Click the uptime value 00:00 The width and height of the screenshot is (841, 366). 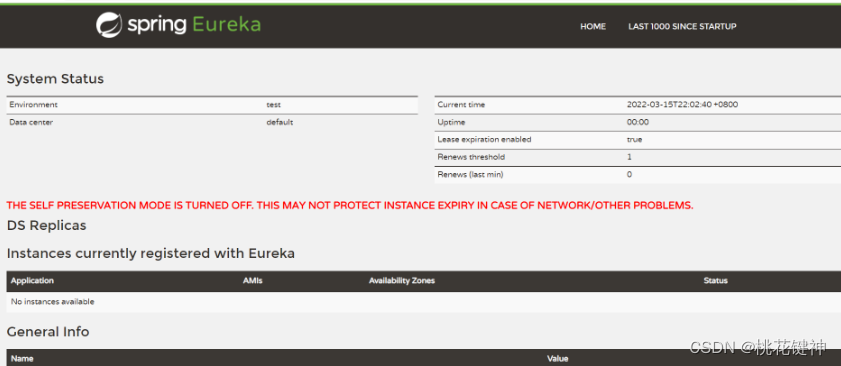coord(638,122)
